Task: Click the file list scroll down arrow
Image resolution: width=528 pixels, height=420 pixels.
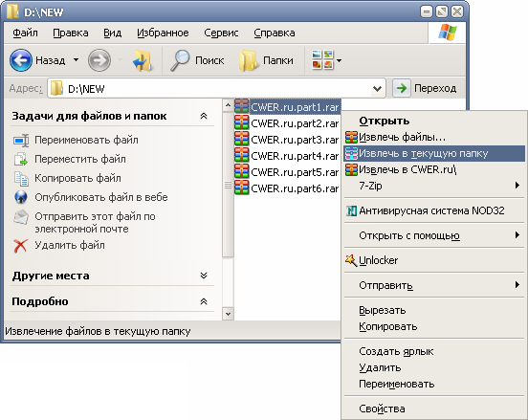Action: tap(228, 314)
